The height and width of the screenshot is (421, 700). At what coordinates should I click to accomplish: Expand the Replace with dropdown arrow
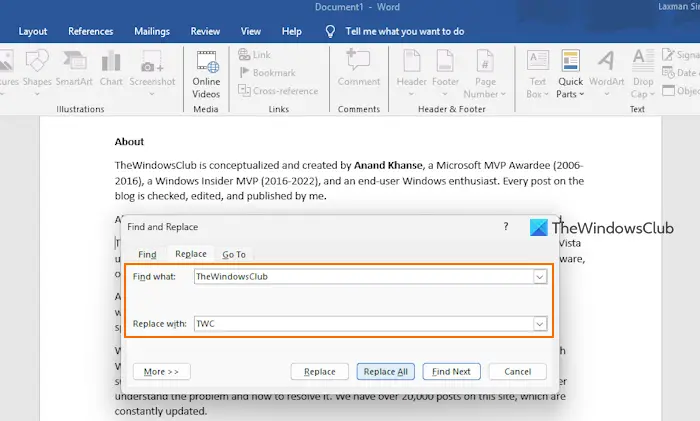(x=539, y=324)
